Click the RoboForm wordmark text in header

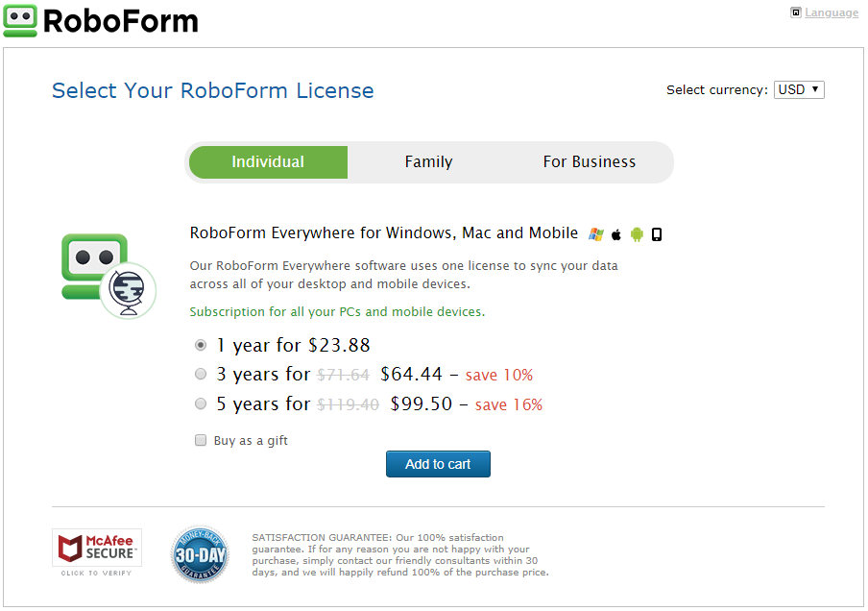[x=121, y=21]
